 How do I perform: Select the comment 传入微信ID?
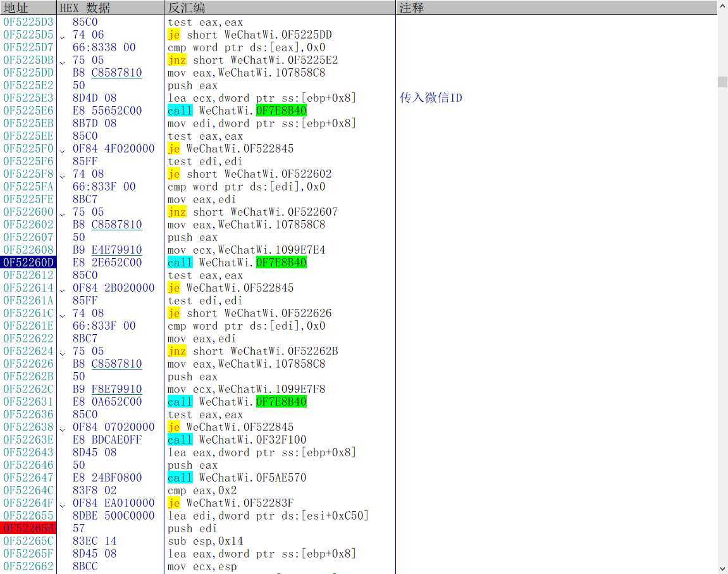[431, 97]
